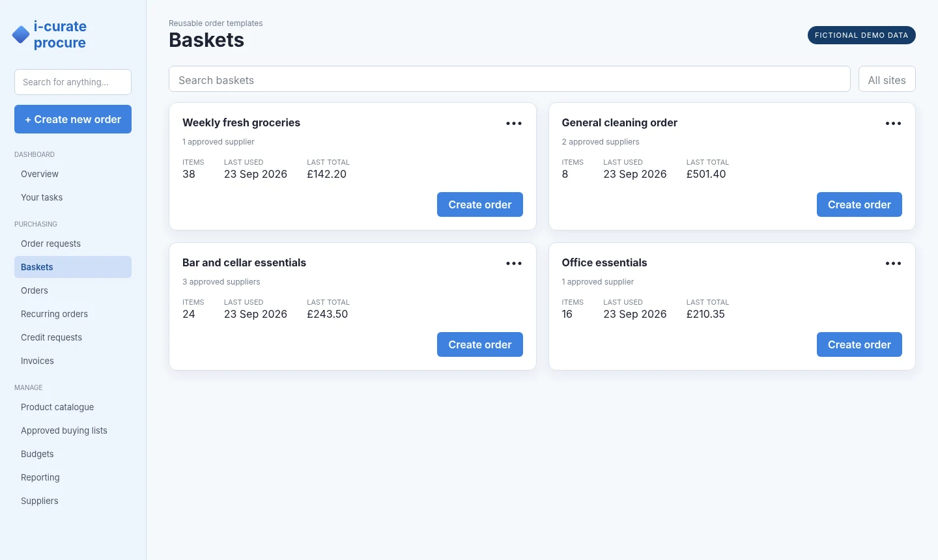Open the All sites filter dropdown
Image resolution: width=938 pixels, height=560 pixels.
coord(887,79)
